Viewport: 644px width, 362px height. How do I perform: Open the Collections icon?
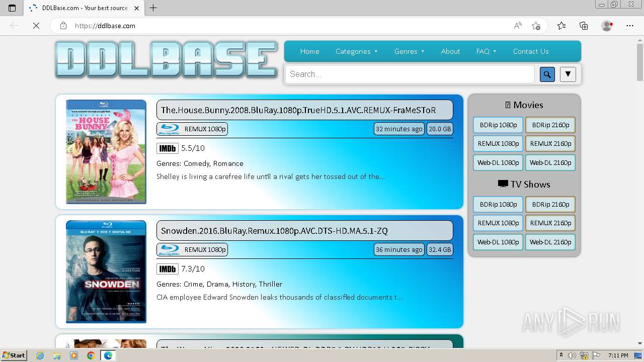click(584, 26)
